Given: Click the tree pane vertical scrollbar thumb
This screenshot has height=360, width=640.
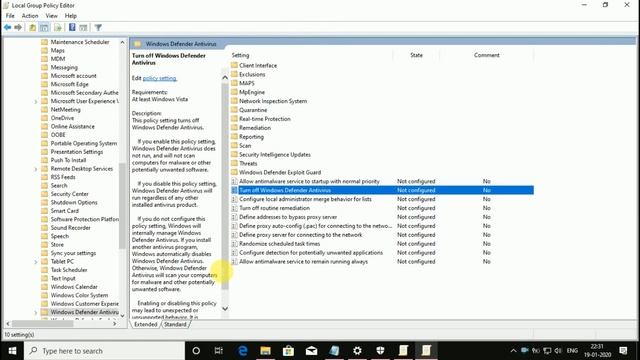Looking at the screenshot, I should [x=122, y=205].
